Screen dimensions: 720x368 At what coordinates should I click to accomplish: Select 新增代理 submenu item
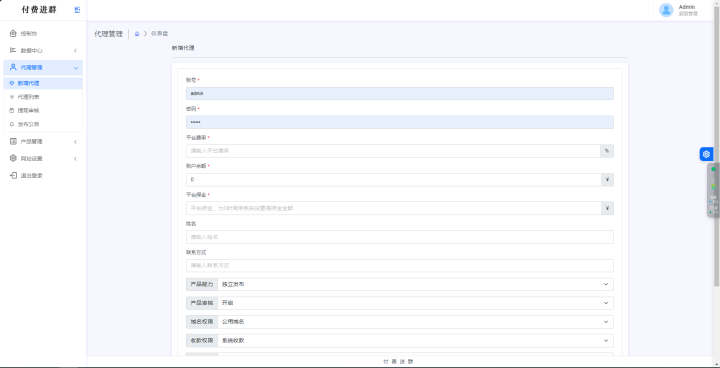coord(43,83)
